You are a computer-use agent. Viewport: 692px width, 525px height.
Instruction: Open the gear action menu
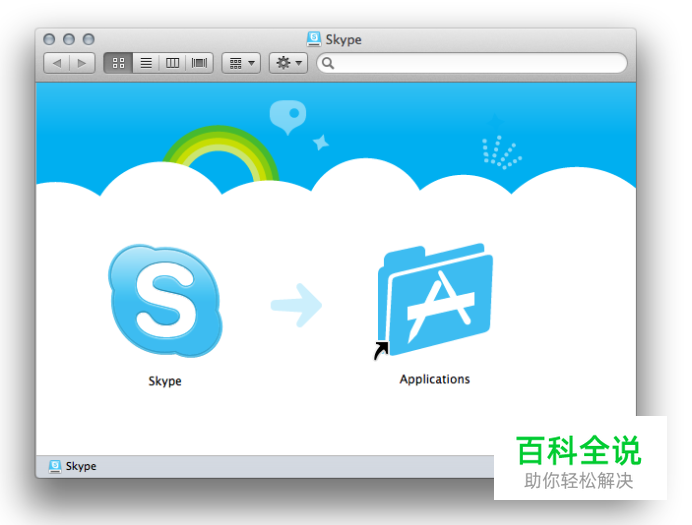click(x=289, y=63)
